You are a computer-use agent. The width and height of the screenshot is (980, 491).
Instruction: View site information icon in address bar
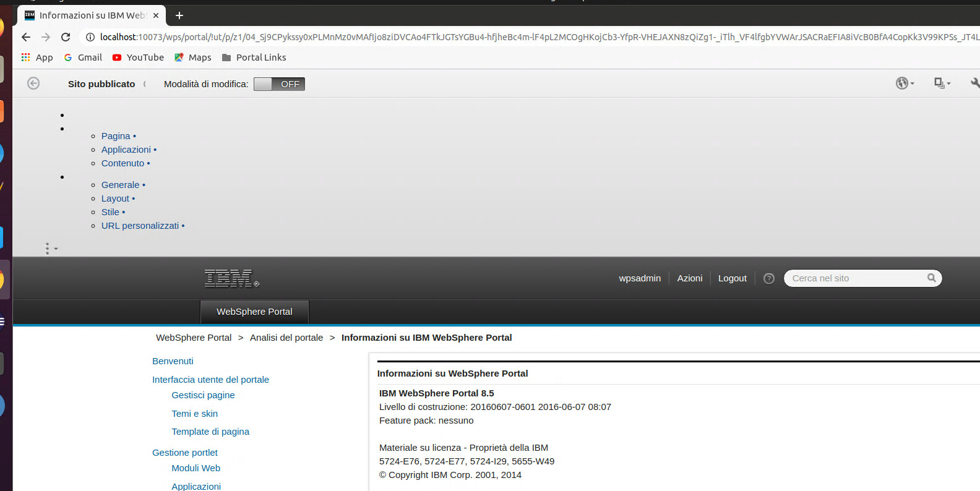(90, 37)
